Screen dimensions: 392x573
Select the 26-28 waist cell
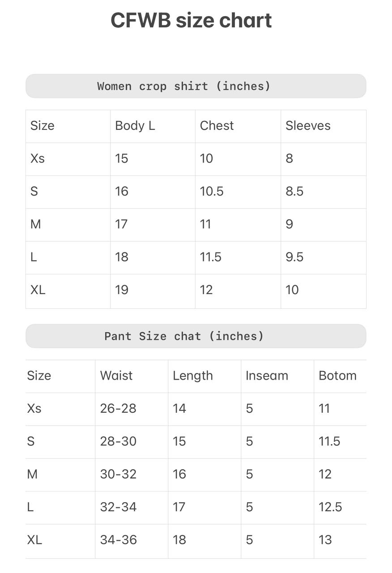click(118, 408)
